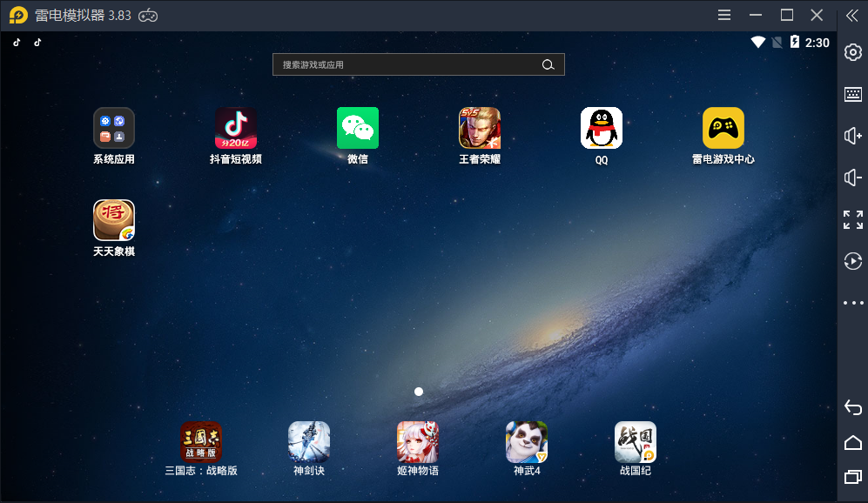Open the emulator settings gear
868x503 pixels.
click(x=853, y=53)
